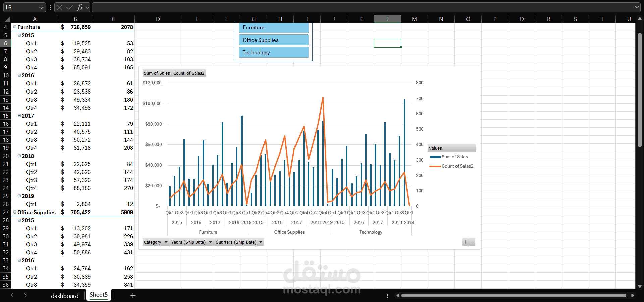Click the formula bar resize dots handle
The height and width of the screenshot is (302, 644).
click(50, 7)
